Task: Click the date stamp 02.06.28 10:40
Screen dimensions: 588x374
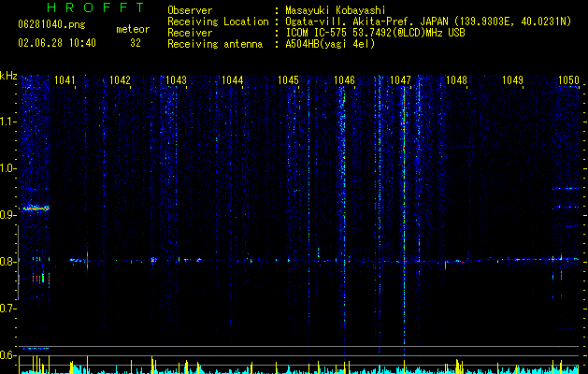Action: tap(57, 43)
